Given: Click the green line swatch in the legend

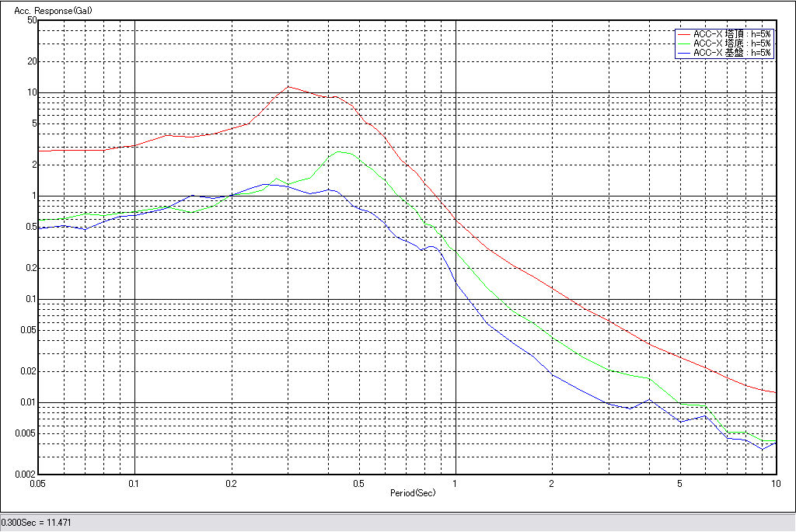Looking at the screenshot, I should coord(684,43).
